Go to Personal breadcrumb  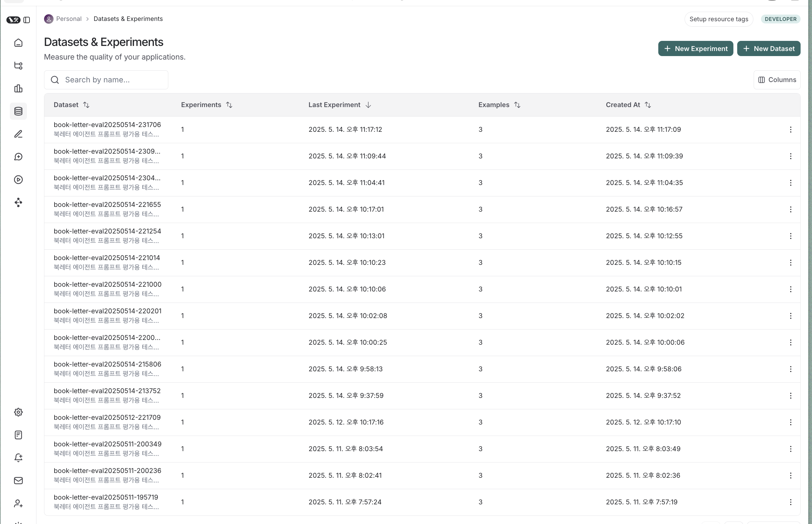click(68, 19)
